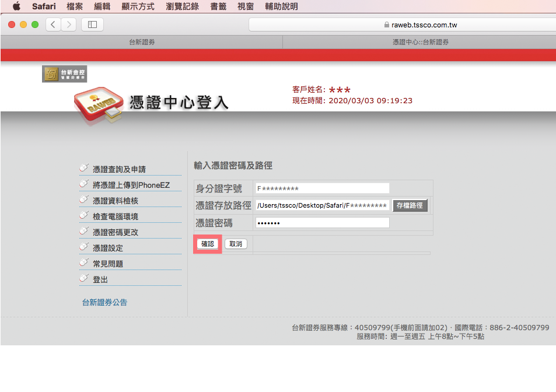Open the 台新證券公告 link
556x392 pixels.
[104, 302]
